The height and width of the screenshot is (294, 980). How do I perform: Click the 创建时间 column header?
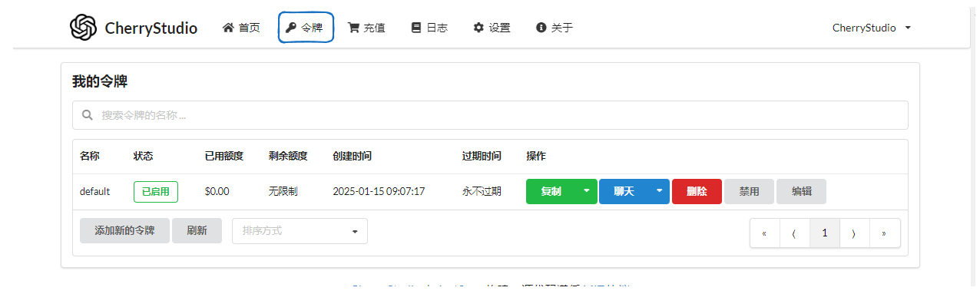point(353,156)
